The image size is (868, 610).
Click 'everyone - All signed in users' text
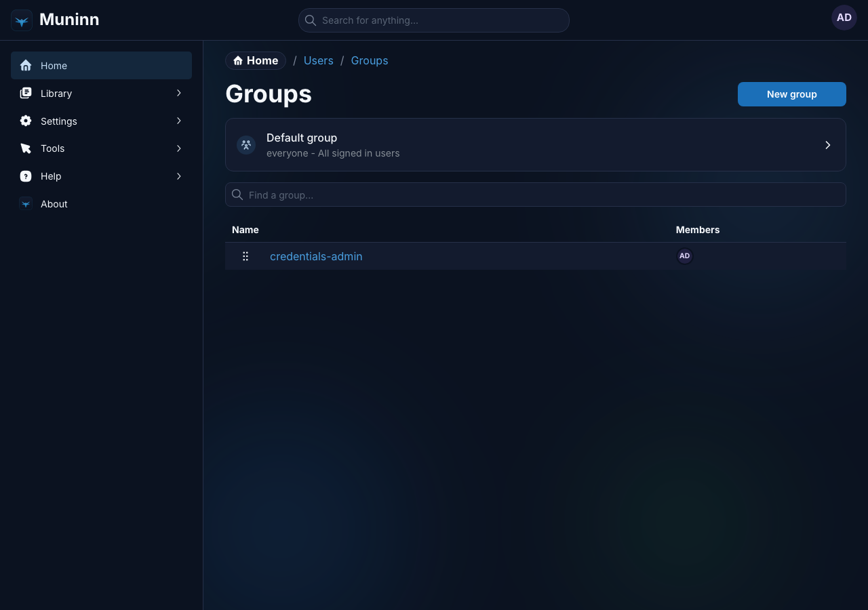pyautogui.click(x=333, y=153)
